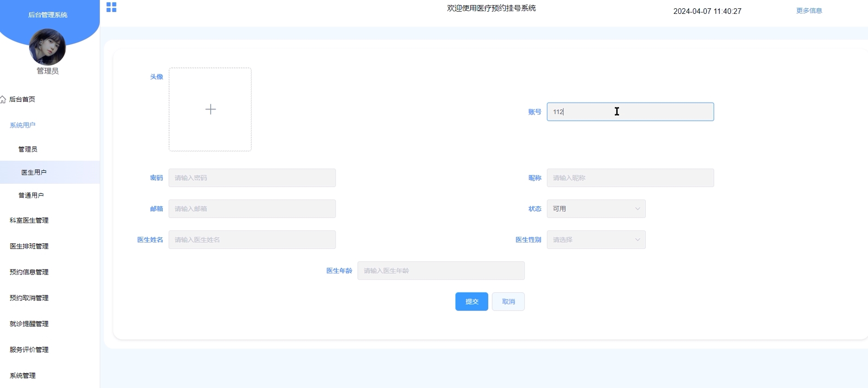Click the plus icon to upload avatar
This screenshot has height=388, width=868.
[211, 109]
